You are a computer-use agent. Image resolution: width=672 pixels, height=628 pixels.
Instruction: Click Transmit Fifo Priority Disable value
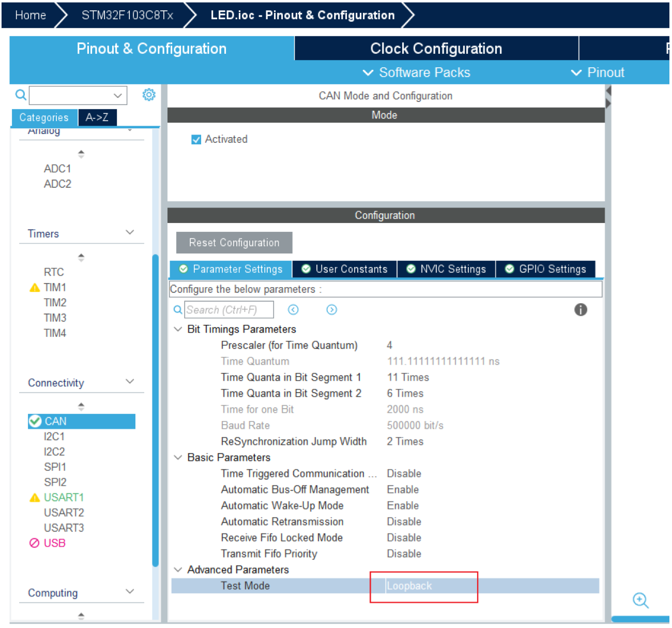click(x=404, y=554)
